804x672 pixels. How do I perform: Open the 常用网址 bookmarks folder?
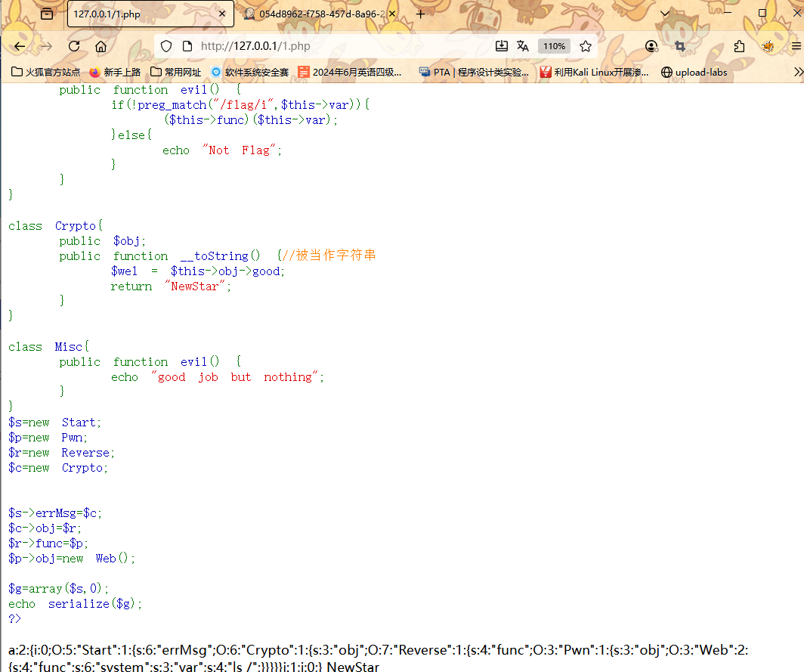(x=175, y=73)
